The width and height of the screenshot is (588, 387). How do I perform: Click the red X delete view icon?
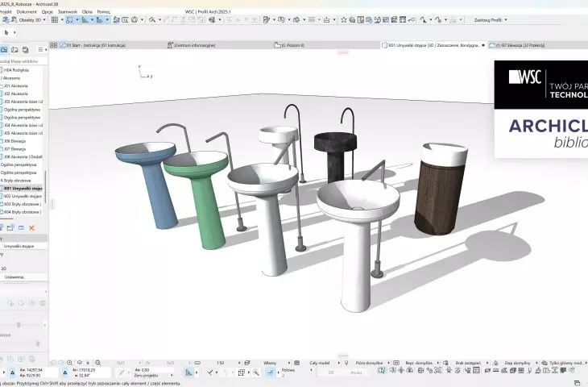[32, 228]
